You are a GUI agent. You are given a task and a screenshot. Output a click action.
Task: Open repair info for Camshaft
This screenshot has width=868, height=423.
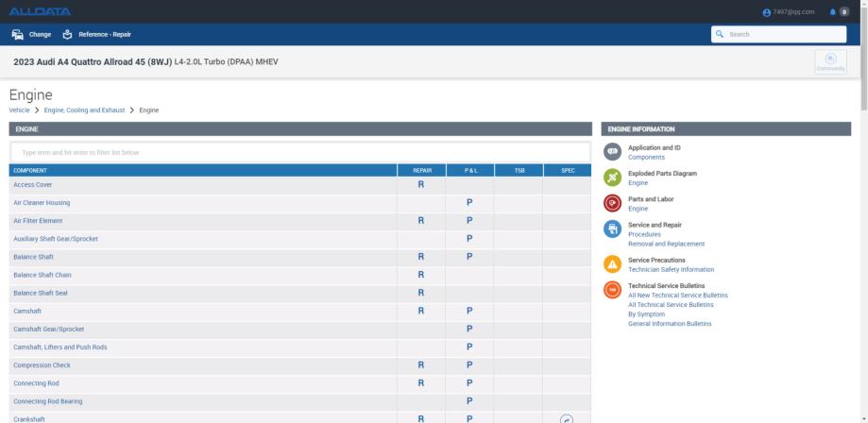420,312
